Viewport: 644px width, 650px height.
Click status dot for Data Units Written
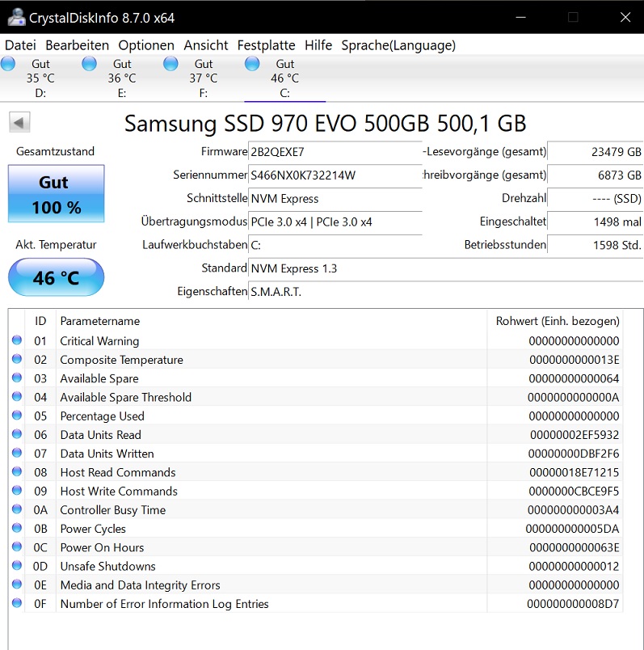tap(17, 453)
